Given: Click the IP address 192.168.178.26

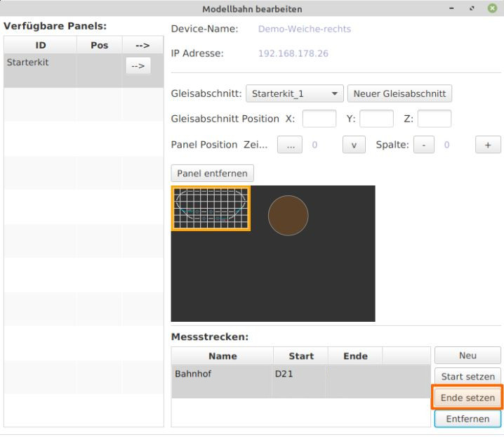Looking at the screenshot, I should click(x=293, y=53).
